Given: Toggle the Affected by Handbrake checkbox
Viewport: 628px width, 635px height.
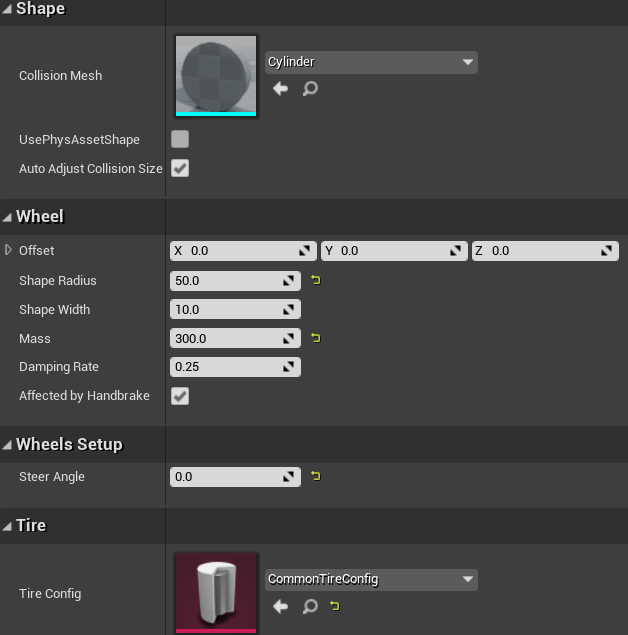Looking at the screenshot, I should (180, 396).
